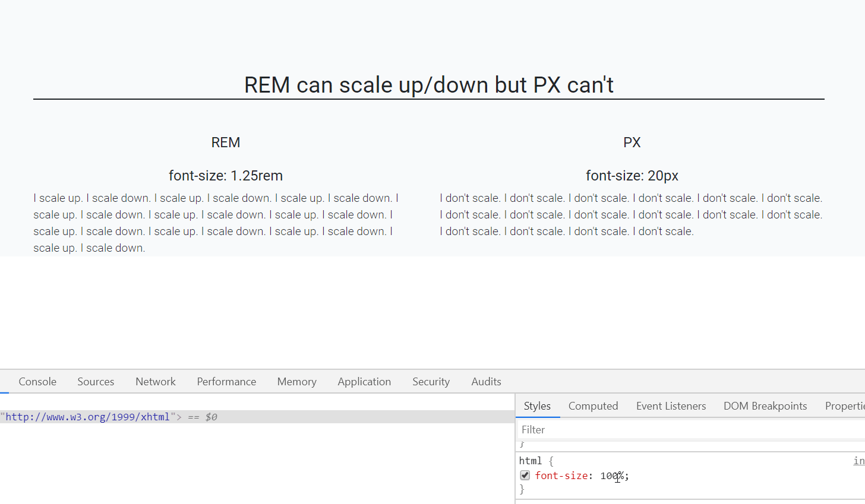Switch to the Security tab

point(431,382)
